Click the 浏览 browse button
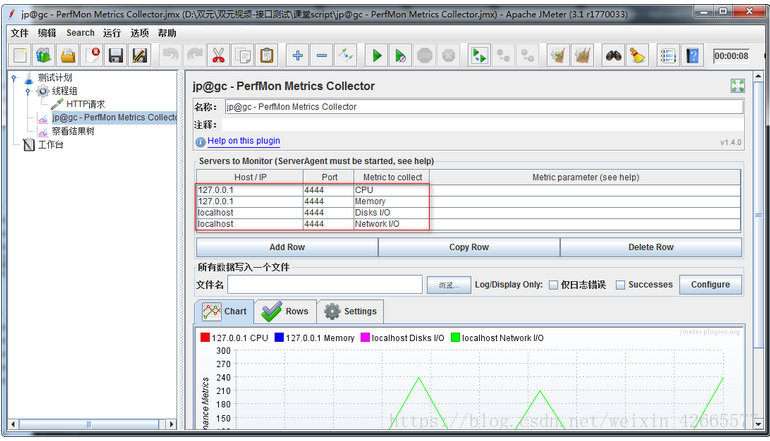 [x=449, y=285]
